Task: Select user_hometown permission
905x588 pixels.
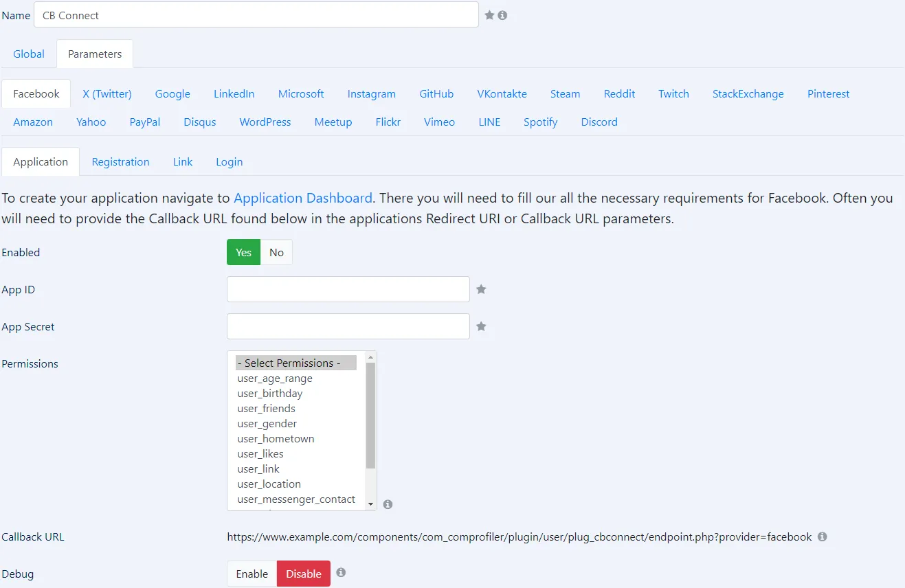Action: tap(295, 439)
